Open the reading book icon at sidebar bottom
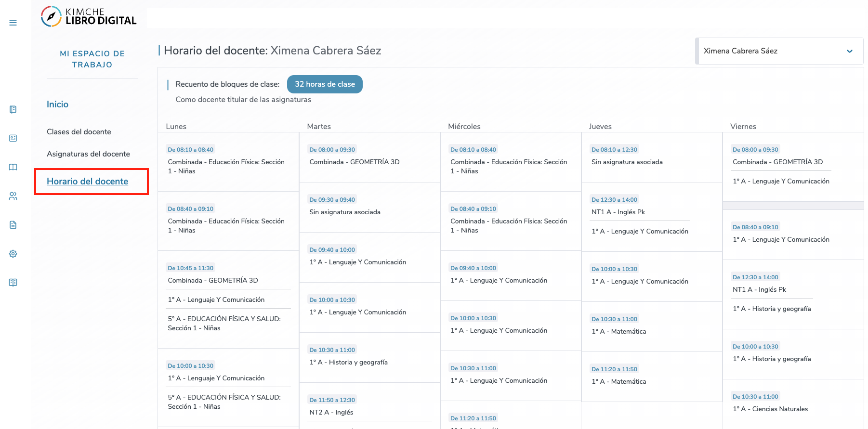This screenshot has height=429, width=868. click(x=13, y=283)
